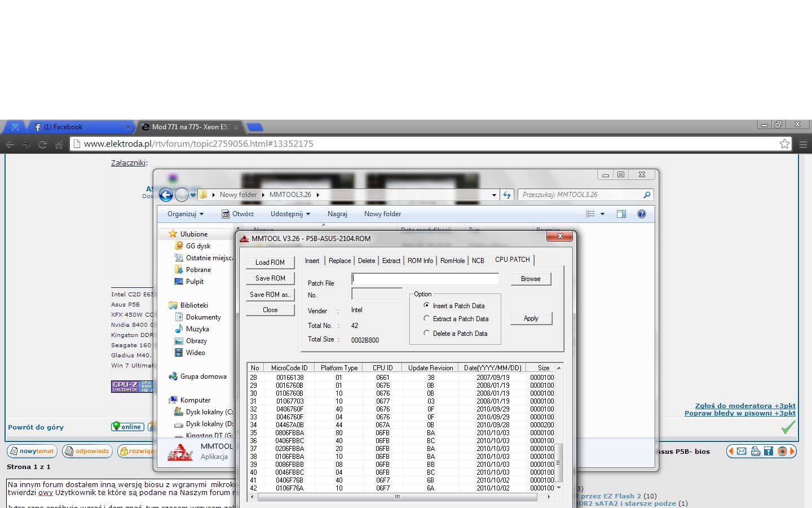
Task: Click the Zgłoś do moderatora link
Action: (745, 406)
